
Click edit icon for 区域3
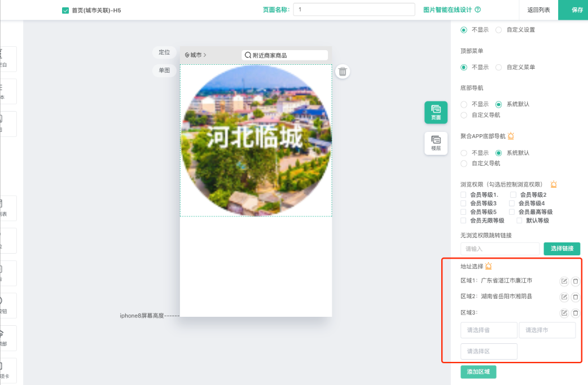point(564,313)
